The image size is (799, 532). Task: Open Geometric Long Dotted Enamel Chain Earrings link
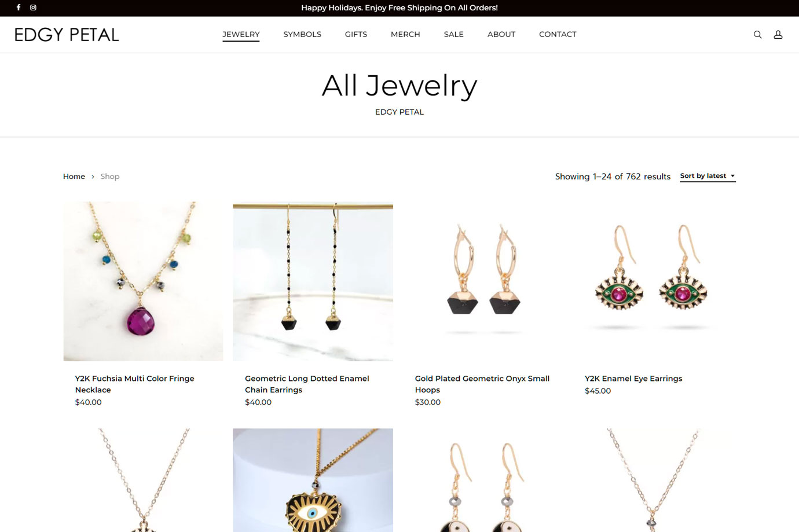coord(307,384)
